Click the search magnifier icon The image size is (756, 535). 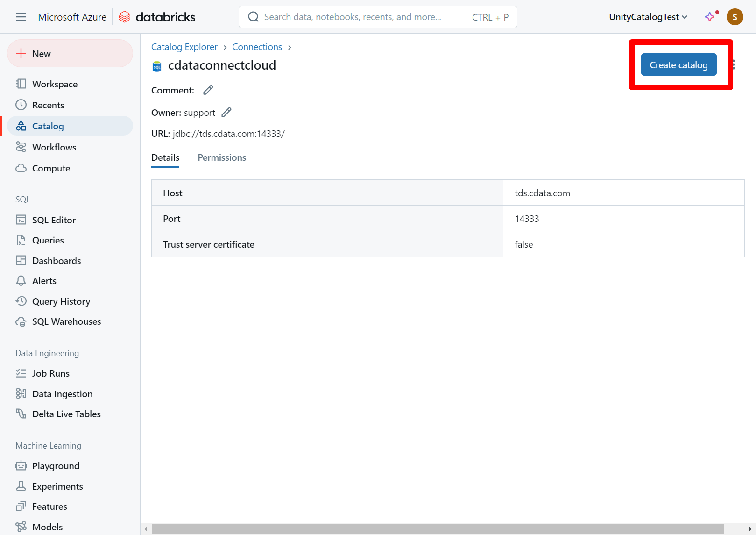pyautogui.click(x=254, y=17)
